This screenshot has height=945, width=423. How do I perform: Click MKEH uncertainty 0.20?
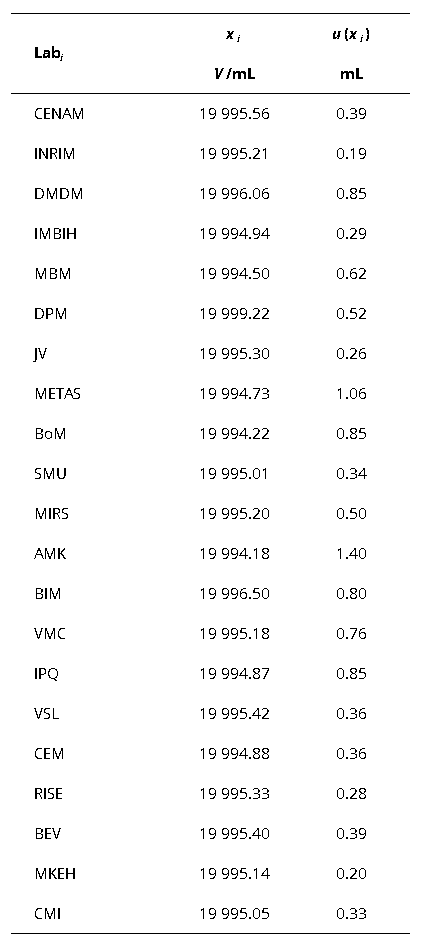pos(351,874)
